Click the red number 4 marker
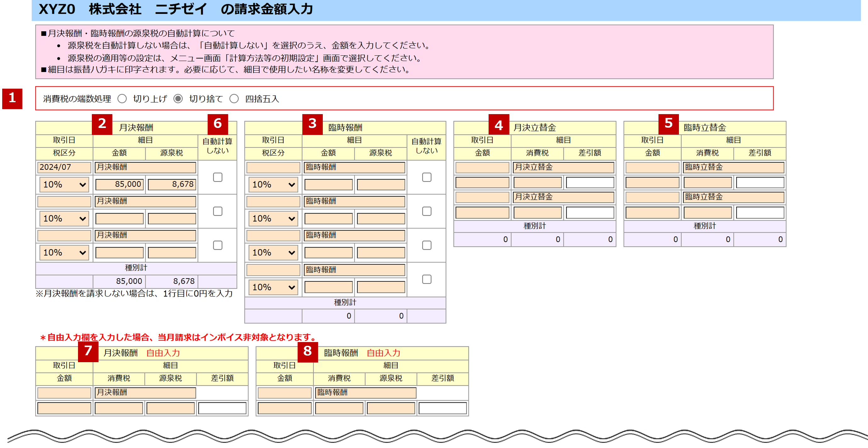Image resolution: width=868 pixels, height=448 pixels. click(498, 125)
